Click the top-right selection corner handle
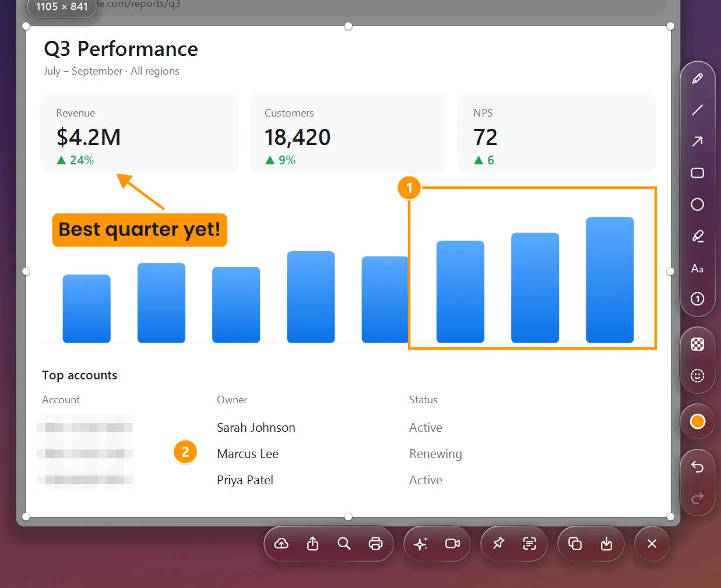 coord(670,26)
